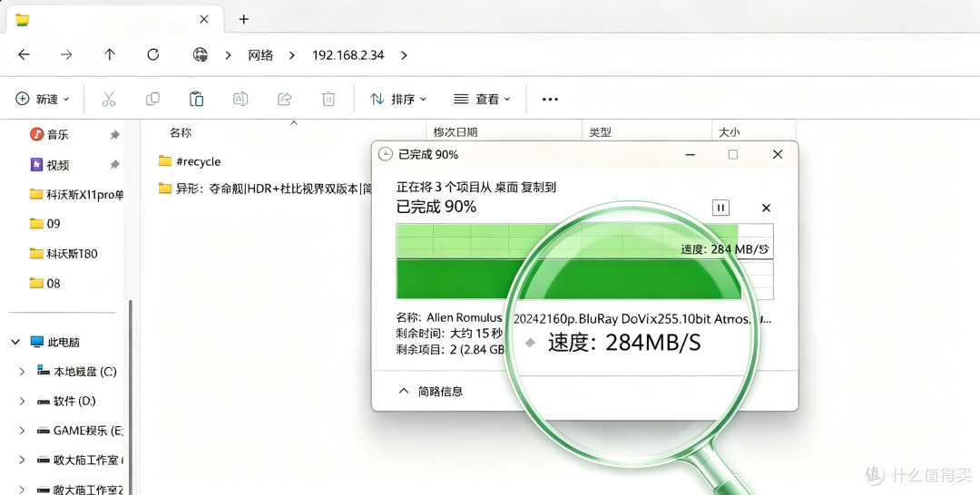Click the Cut scissors icon

point(109,99)
